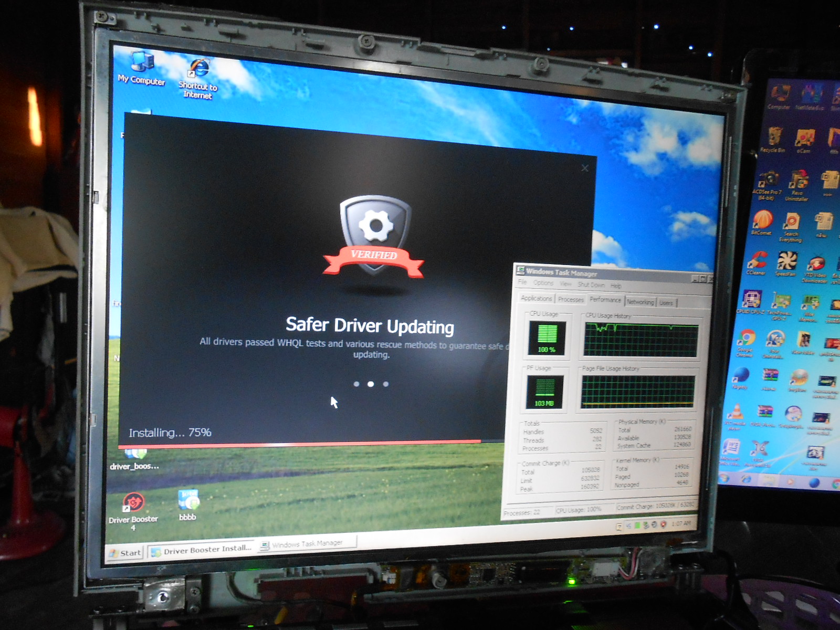Click the CPU Usage History graph

click(x=641, y=340)
